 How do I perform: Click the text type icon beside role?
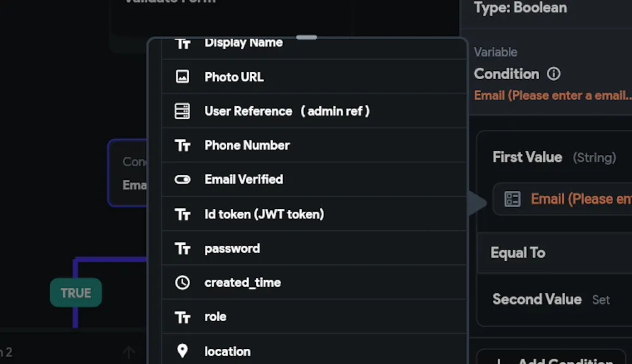coord(182,317)
